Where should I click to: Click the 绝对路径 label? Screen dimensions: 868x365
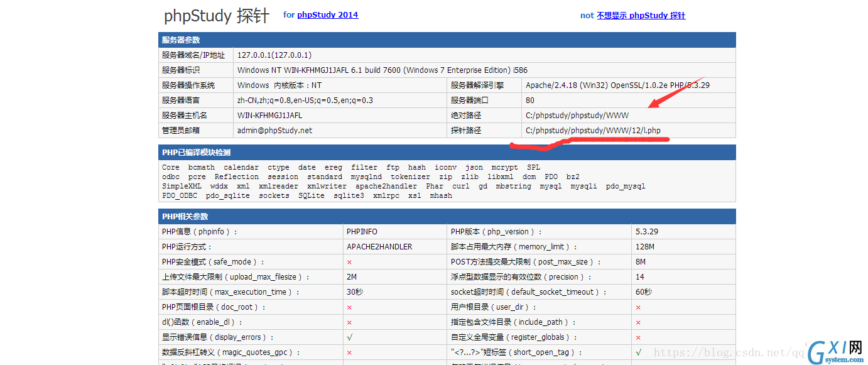pos(466,116)
